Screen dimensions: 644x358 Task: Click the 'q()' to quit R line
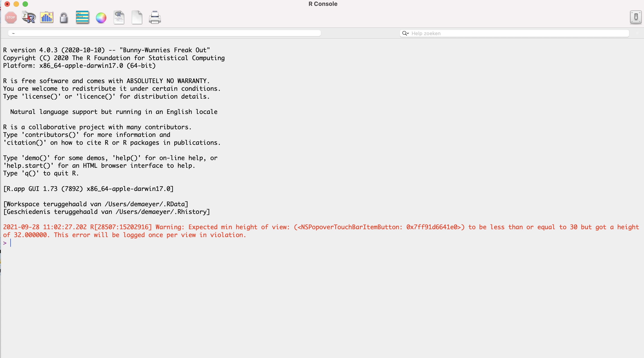click(41, 173)
